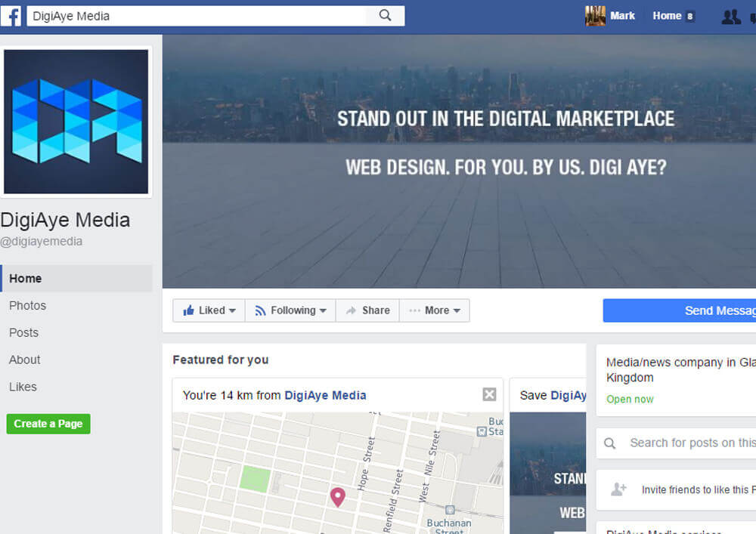
Task: Click the map location pin
Action: [337, 497]
